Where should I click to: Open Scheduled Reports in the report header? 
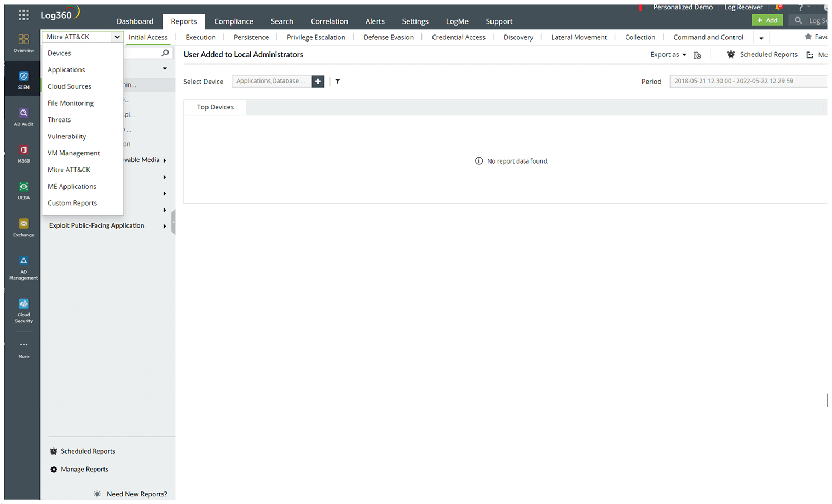pos(762,55)
